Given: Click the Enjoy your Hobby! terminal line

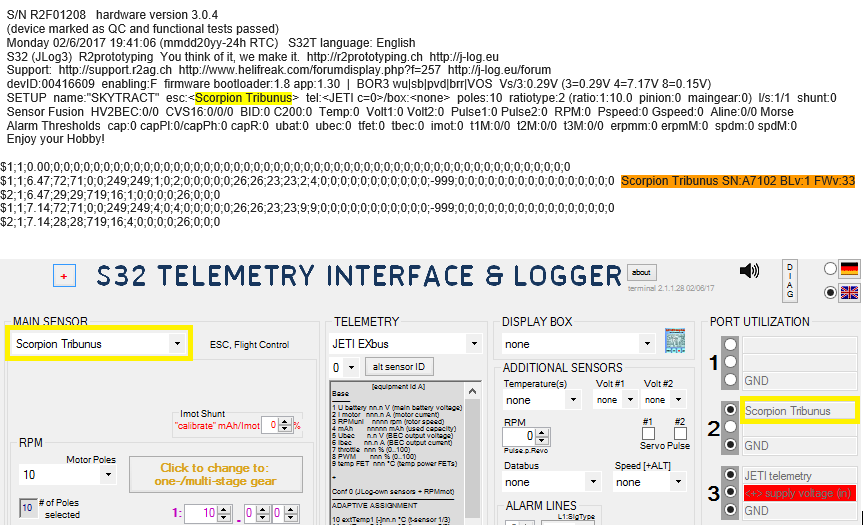Looking at the screenshot, I should pos(55,139).
